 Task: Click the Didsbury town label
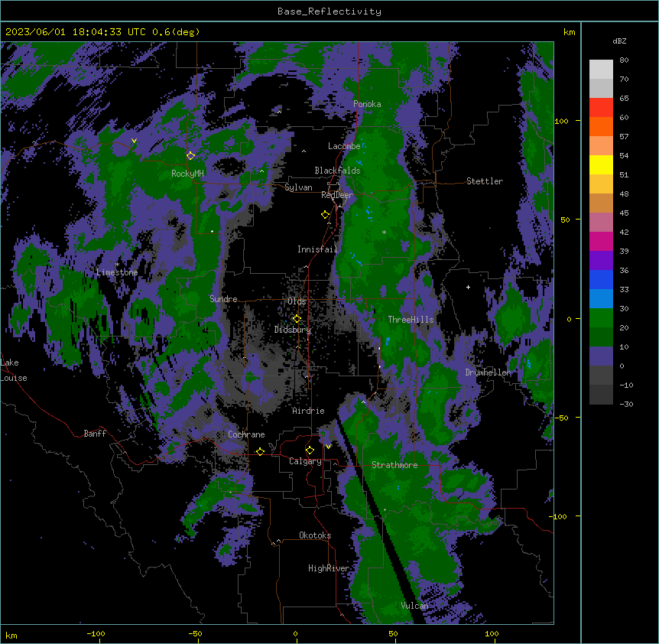click(x=293, y=330)
